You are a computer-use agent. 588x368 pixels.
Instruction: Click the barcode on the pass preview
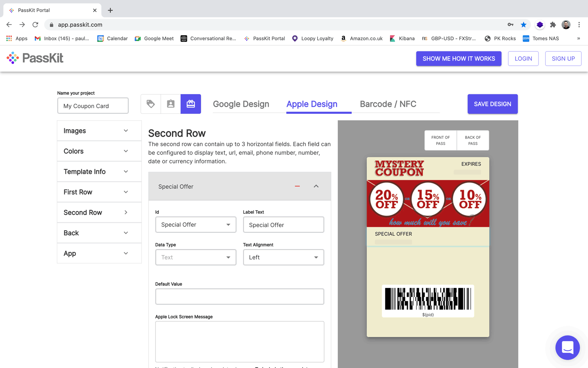click(x=428, y=299)
